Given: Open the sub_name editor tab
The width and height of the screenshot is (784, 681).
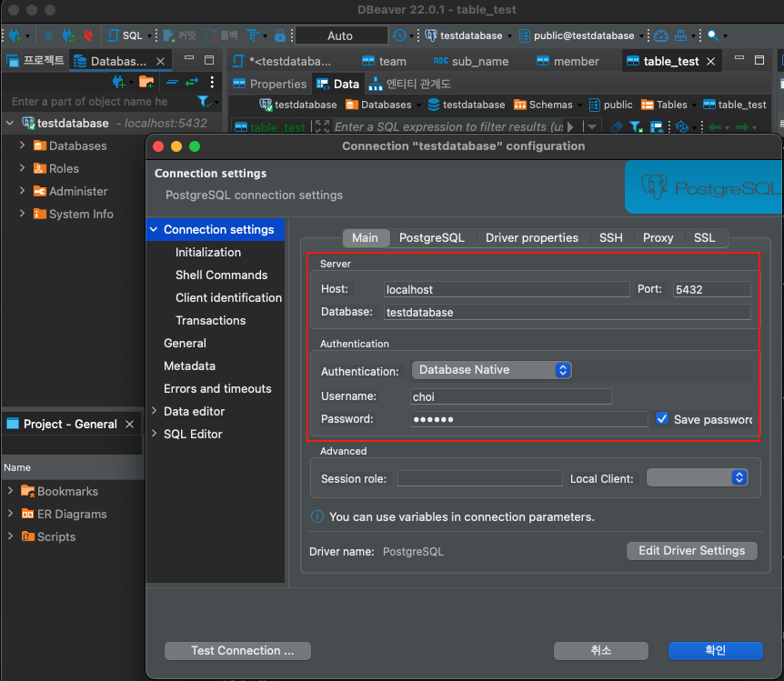Looking at the screenshot, I should pyautogui.click(x=471, y=61).
